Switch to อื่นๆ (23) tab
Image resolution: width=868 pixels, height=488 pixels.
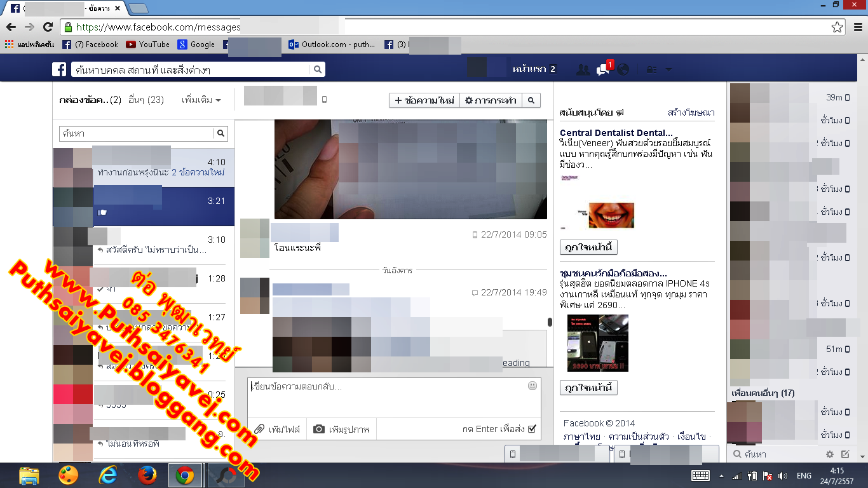[146, 100]
